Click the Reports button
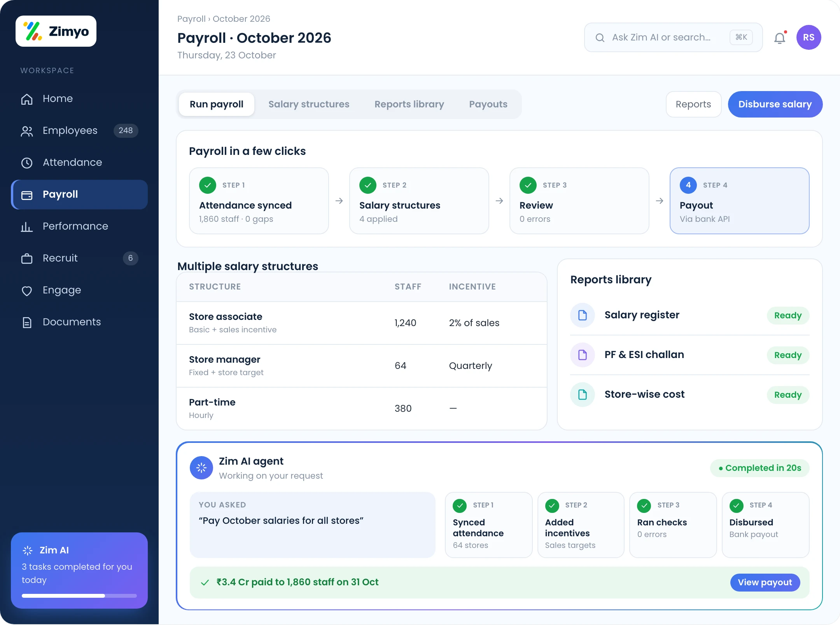840x625 pixels. pos(693,104)
